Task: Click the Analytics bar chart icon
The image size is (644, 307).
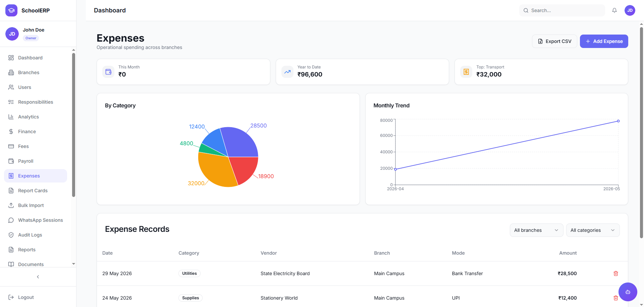Action: (11, 117)
